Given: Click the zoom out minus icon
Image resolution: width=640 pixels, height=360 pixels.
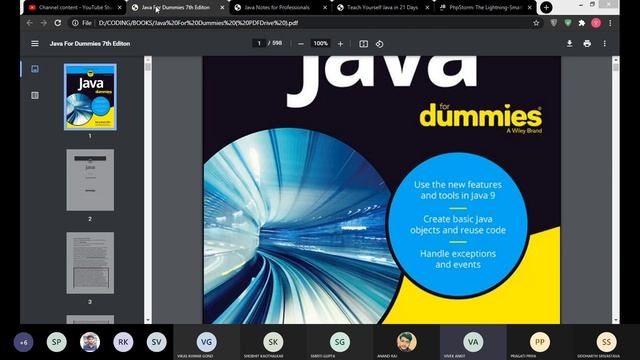Looking at the screenshot, I should tap(301, 44).
